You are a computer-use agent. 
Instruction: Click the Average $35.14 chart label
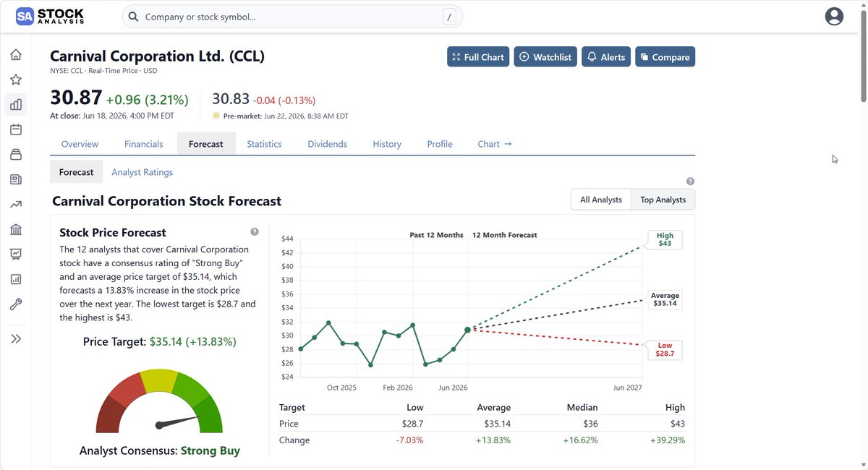[665, 300]
